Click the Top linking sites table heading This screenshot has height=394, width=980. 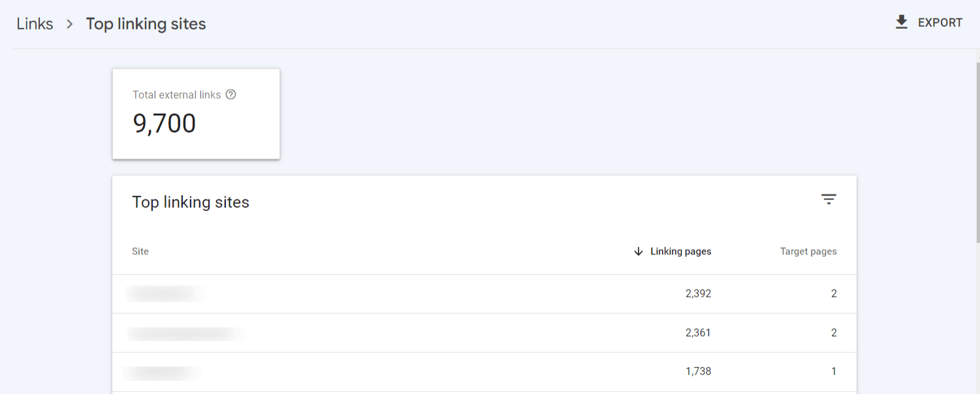pyautogui.click(x=191, y=203)
